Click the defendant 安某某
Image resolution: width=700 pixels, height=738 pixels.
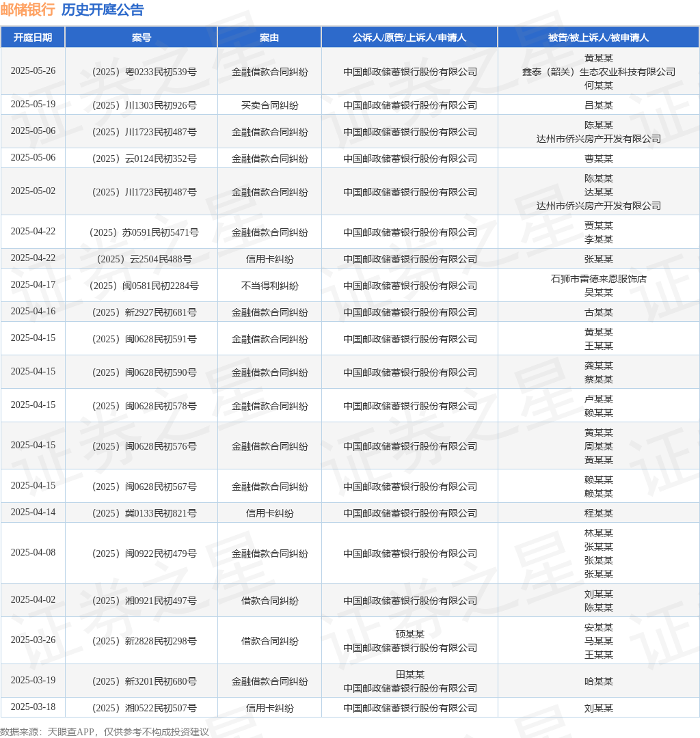[599, 627]
